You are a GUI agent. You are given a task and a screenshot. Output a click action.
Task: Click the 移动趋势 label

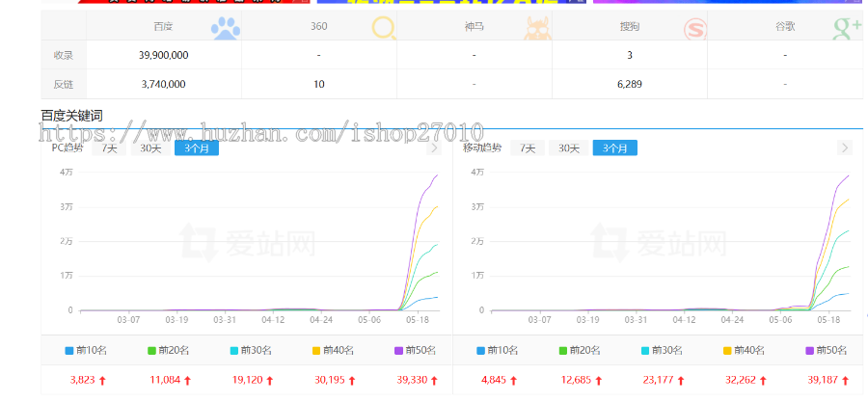tap(482, 147)
